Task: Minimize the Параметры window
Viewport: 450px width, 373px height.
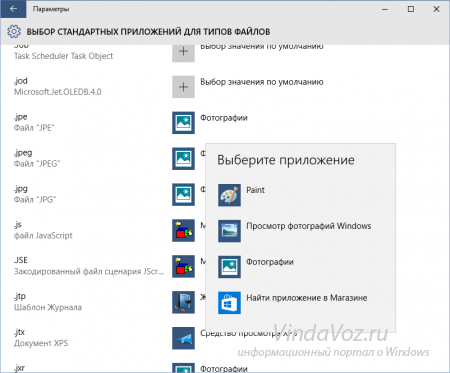Action: 385,9
